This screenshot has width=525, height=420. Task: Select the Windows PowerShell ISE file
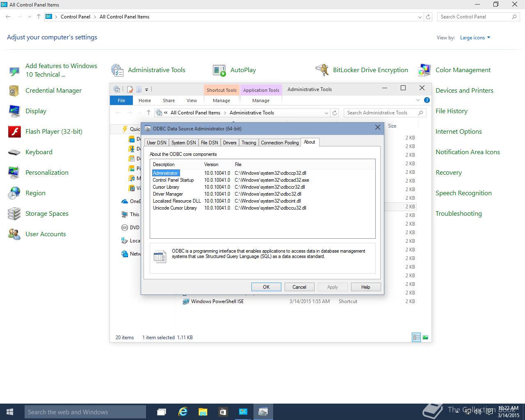tap(217, 301)
